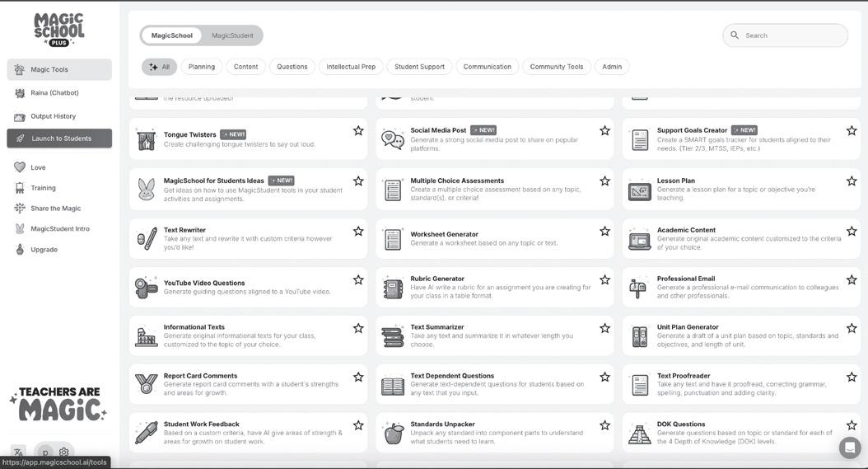
Task: Click the Report Card Comments medal icon
Action: 146,383
